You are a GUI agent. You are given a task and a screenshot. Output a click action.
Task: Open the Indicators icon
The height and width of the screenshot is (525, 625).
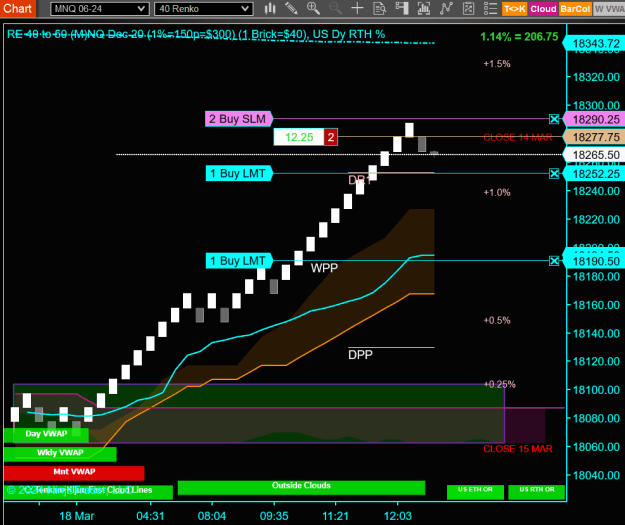(446, 8)
